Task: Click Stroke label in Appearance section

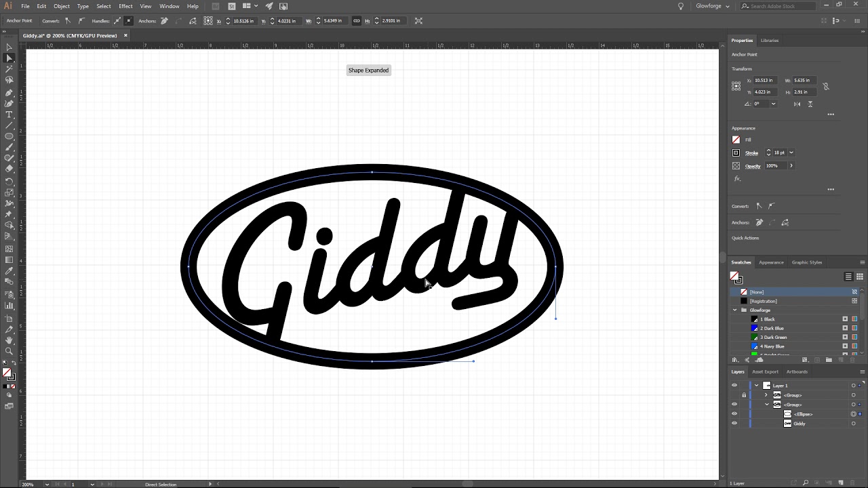Action: [x=751, y=153]
